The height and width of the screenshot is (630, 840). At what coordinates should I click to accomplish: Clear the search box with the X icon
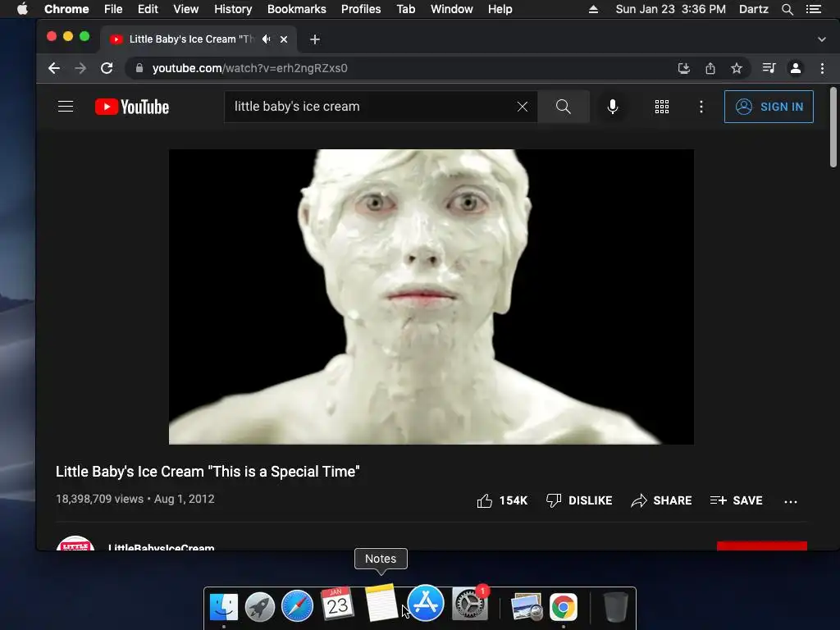523,107
